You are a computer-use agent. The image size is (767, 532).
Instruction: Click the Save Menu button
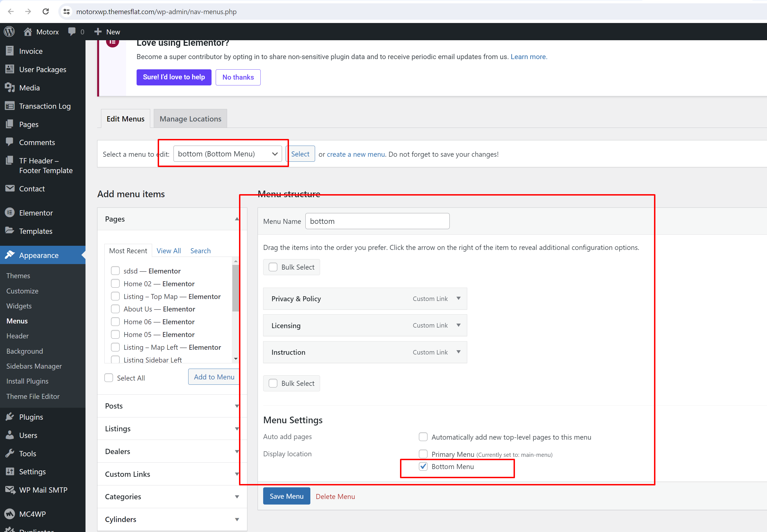(286, 496)
